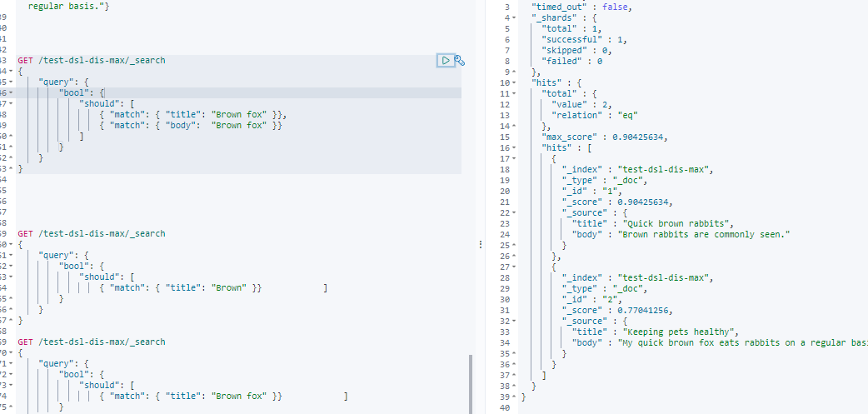Viewport: 868px width, 414px height.
Task: Fold the "_source" block at line 22
Action: [x=516, y=213]
